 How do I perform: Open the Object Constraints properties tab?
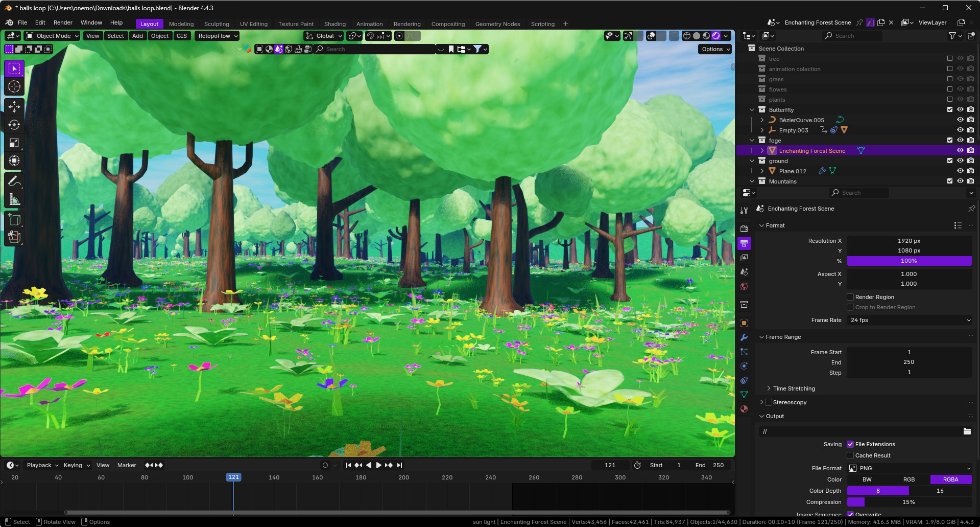tap(744, 380)
